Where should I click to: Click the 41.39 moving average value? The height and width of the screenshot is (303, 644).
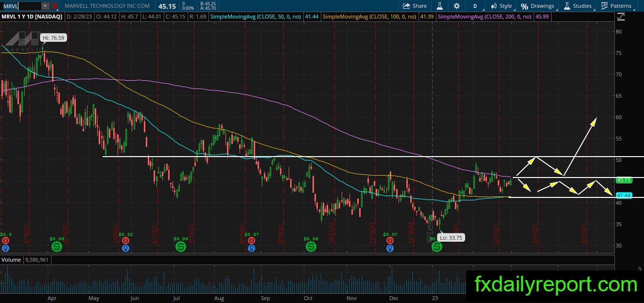coord(426,17)
